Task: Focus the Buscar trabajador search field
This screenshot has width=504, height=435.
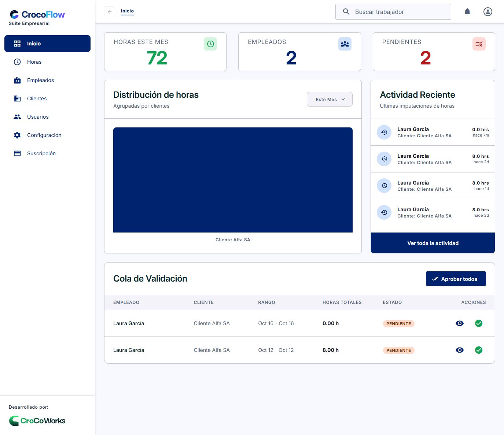Action: [393, 12]
